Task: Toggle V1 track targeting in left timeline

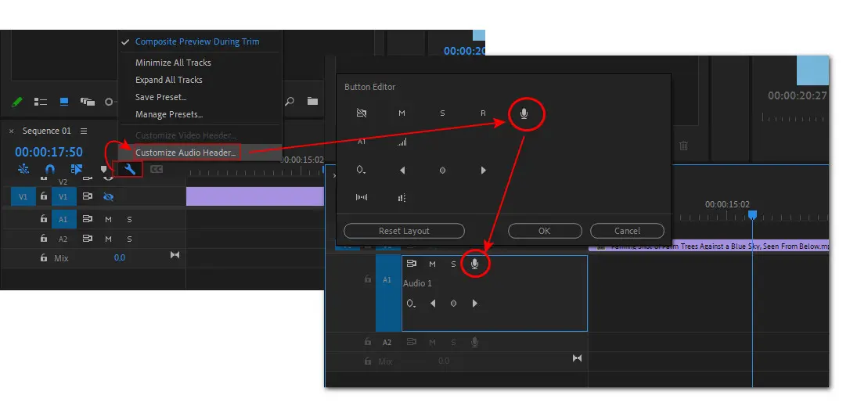Action: [x=63, y=196]
